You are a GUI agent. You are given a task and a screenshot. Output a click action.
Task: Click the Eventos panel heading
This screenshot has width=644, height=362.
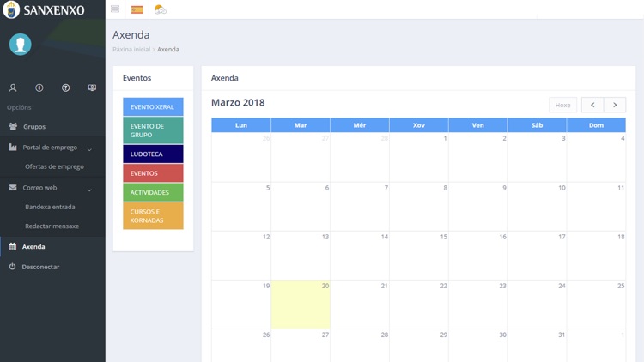coord(137,78)
